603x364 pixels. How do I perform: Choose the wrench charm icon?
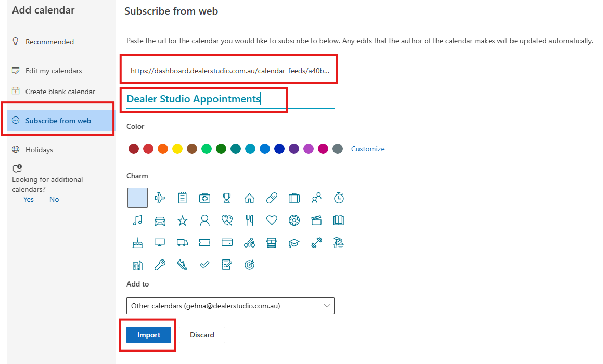160,265
